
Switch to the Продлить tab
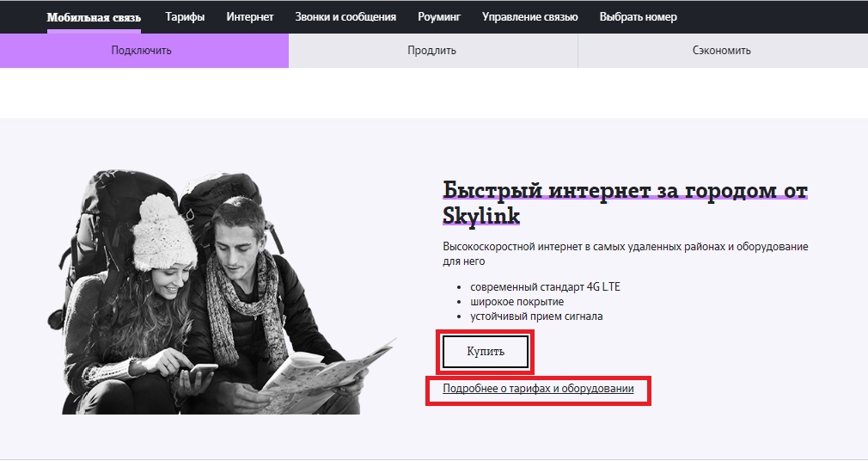(433, 51)
